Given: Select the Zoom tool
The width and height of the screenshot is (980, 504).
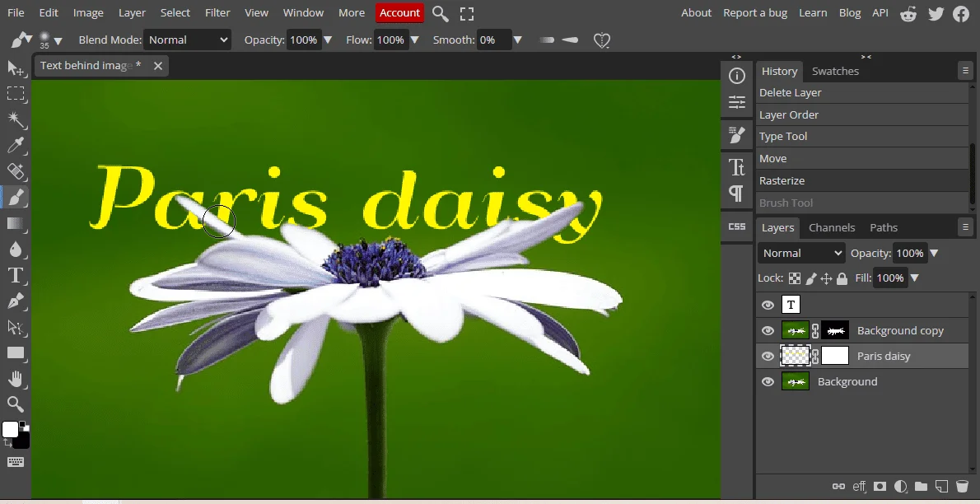Looking at the screenshot, I should (x=16, y=404).
